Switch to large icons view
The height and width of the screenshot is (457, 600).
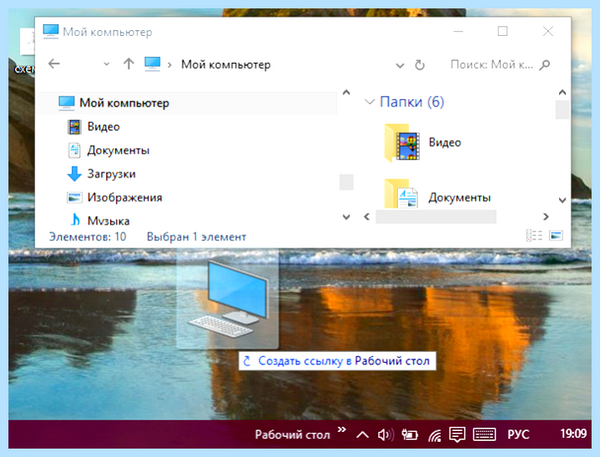556,235
